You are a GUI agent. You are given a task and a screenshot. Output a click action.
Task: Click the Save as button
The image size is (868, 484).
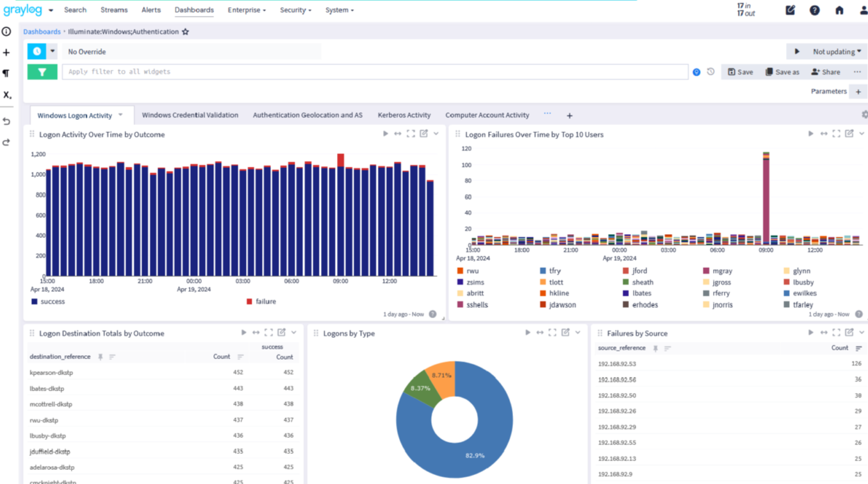click(x=782, y=72)
